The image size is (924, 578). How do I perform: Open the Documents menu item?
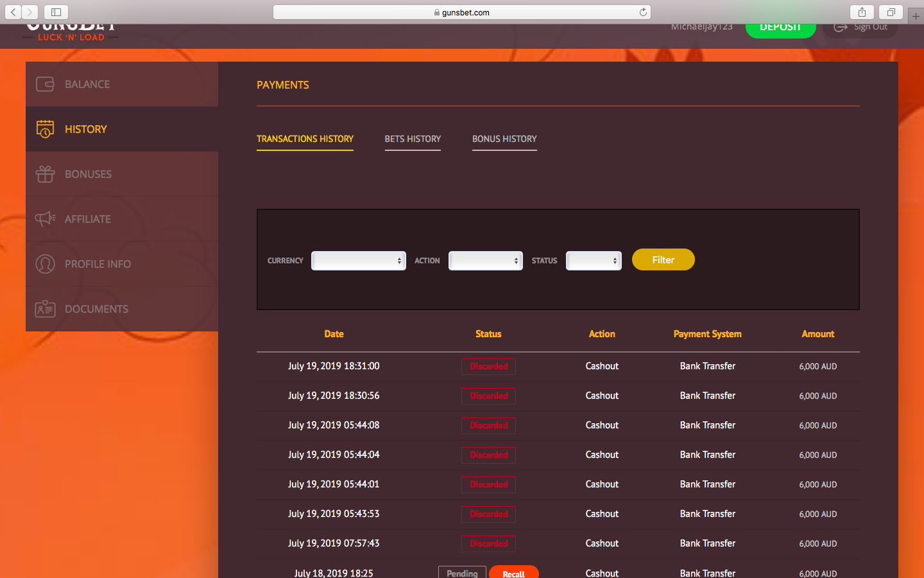tap(122, 309)
